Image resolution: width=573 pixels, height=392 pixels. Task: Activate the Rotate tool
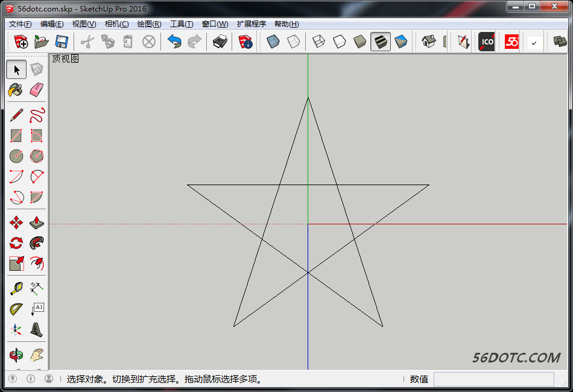(x=16, y=242)
